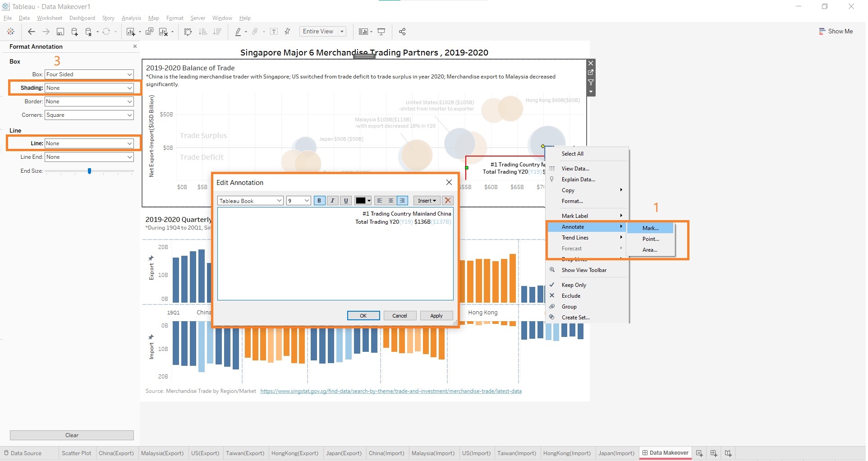The image size is (868, 461).
Task: Click the Show Mark Labels T icon
Action: click(274, 32)
